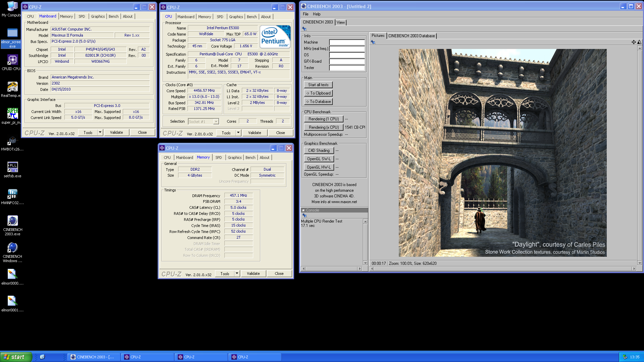
Task: Select Pictures tab in CINEBENCH
Action: pos(378,36)
